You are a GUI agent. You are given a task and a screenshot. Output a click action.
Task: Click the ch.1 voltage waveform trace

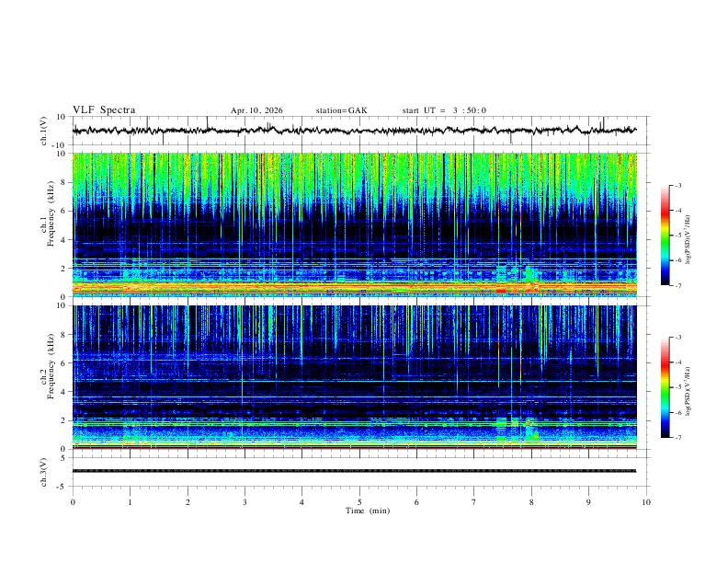coord(355,131)
